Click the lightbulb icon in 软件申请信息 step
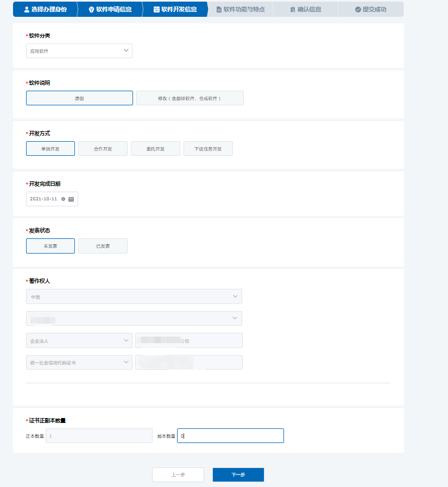The height and width of the screenshot is (487, 448). [91, 10]
